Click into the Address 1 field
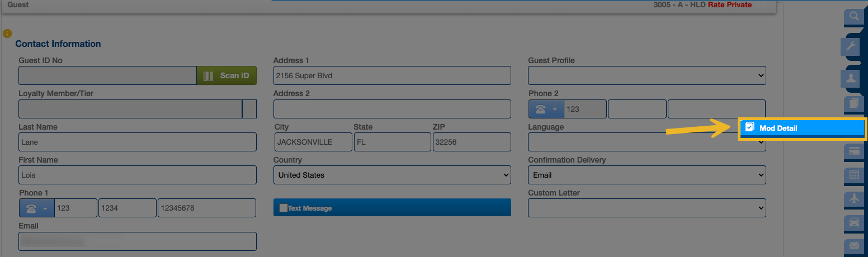868x257 pixels. [x=391, y=75]
